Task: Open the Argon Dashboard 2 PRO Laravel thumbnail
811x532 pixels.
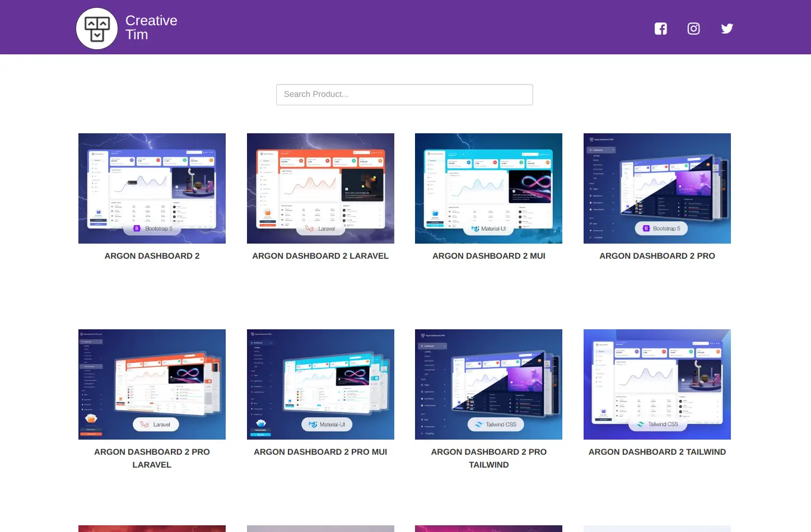Action: pos(152,384)
